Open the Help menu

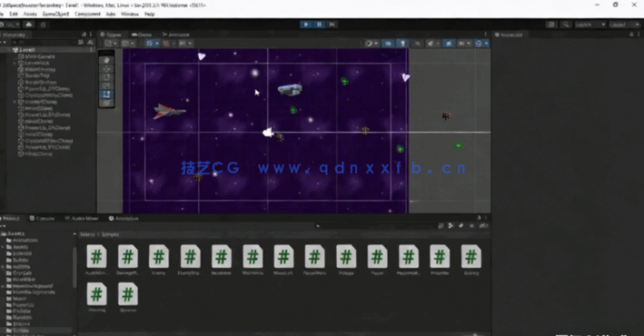point(150,14)
